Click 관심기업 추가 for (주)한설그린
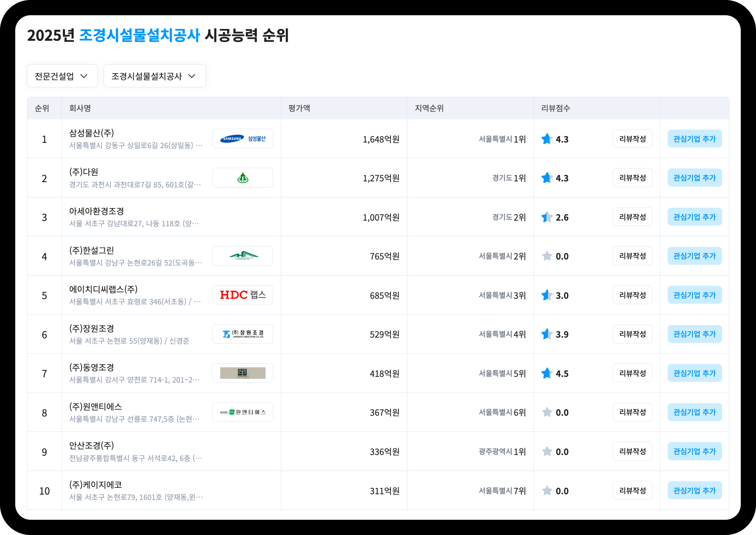756x535 pixels. click(695, 256)
